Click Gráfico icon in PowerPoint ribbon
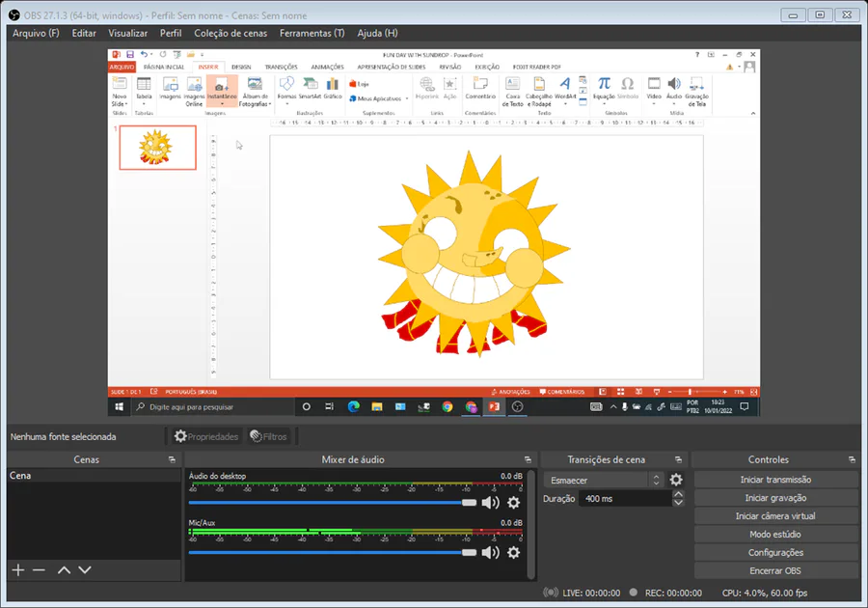The image size is (868, 608). tap(333, 89)
